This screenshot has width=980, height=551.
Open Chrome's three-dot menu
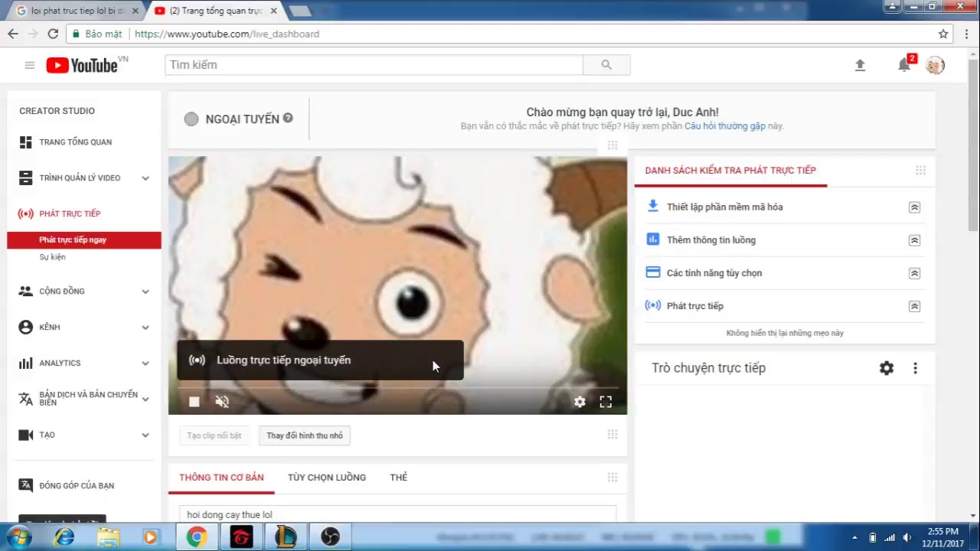[x=967, y=34]
